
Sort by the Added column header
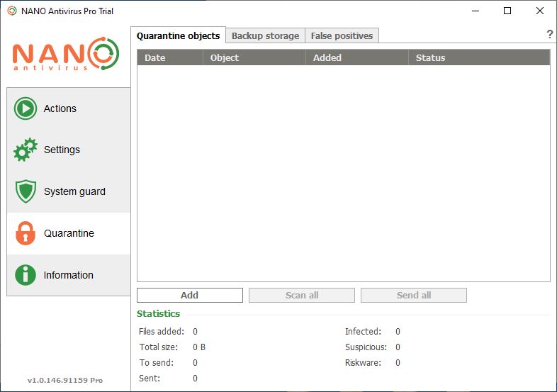(x=357, y=57)
